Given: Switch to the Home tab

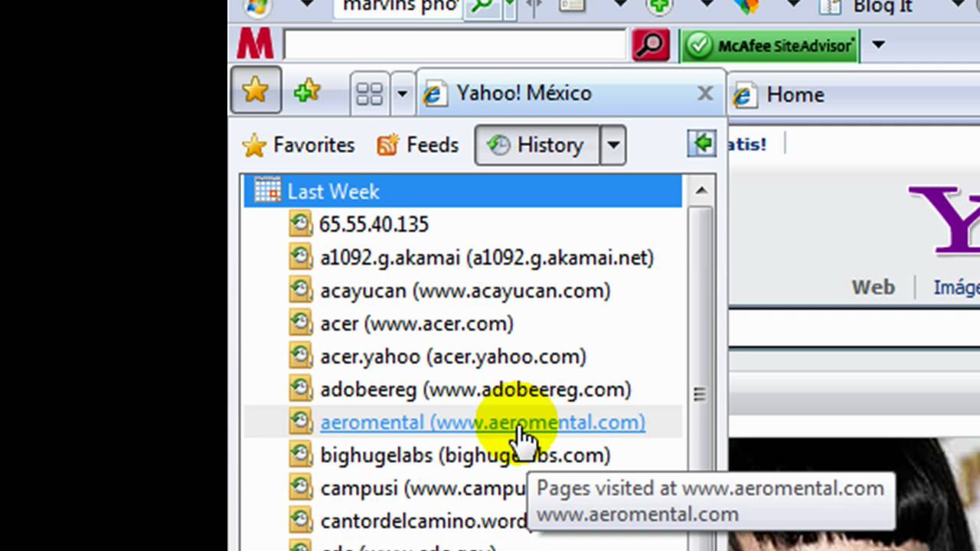Looking at the screenshot, I should [854, 95].
